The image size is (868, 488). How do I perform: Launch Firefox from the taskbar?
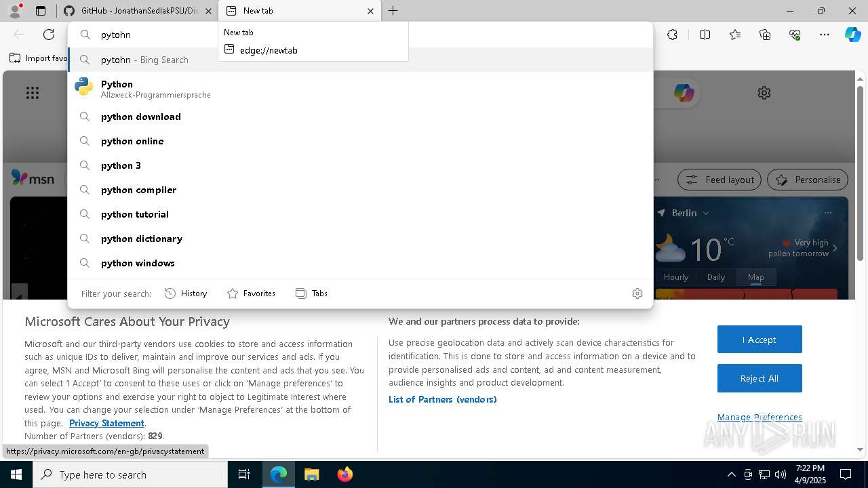click(x=344, y=474)
